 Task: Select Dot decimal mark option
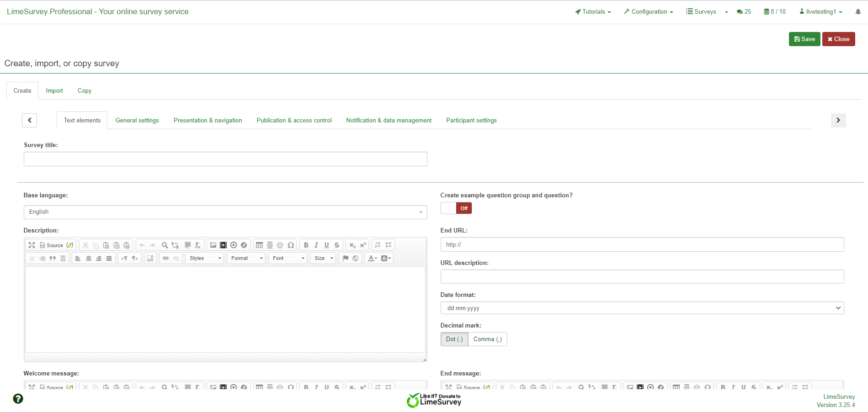(454, 339)
